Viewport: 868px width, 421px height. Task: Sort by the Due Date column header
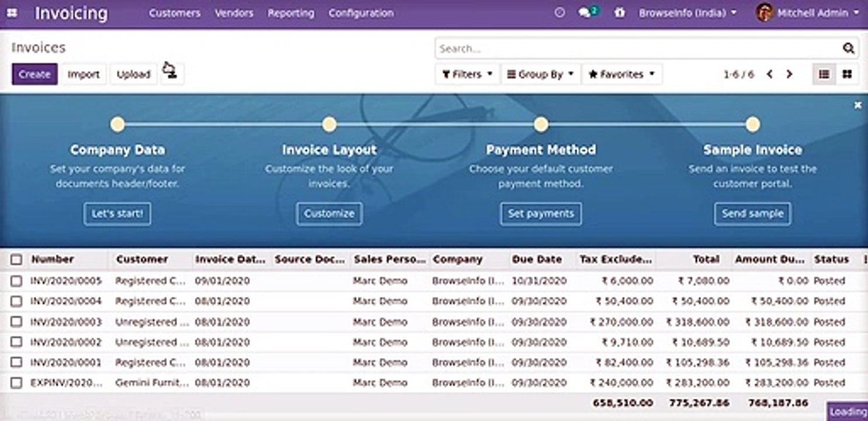(537, 259)
